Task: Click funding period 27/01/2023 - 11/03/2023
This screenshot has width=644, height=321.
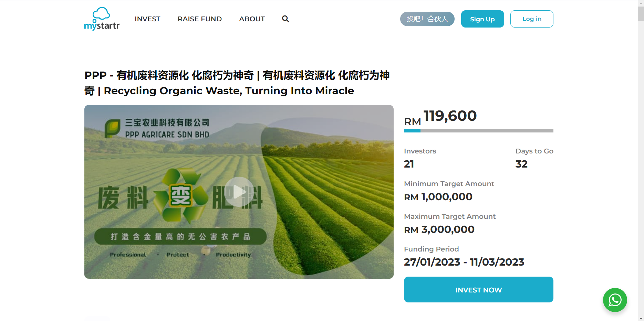Action: pyautogui.click(x=464, y=262)
